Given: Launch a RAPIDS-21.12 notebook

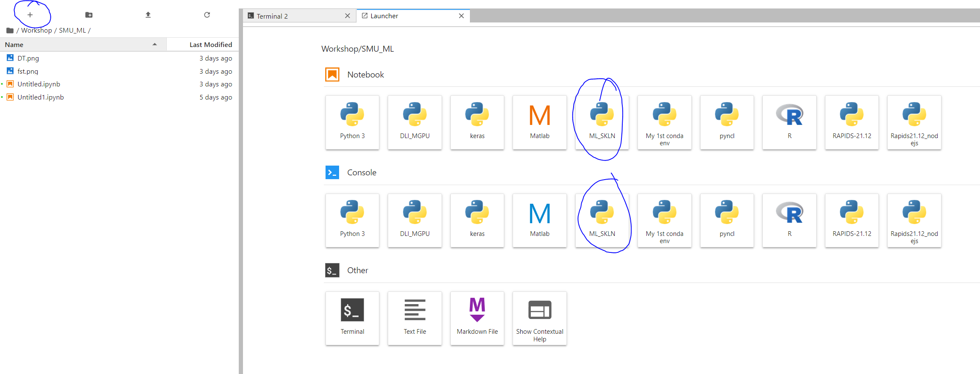Looking at the screenshot, I should click(852, 122).
